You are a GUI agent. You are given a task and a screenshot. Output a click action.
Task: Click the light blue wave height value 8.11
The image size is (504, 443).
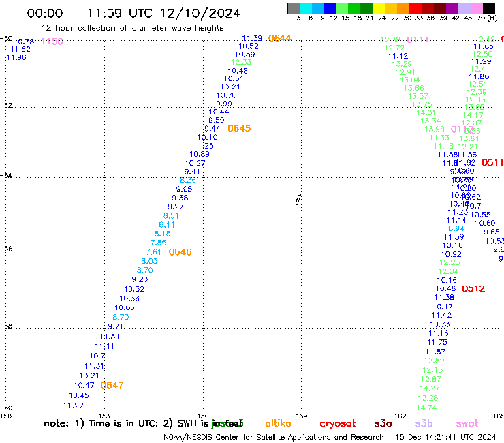167,224
